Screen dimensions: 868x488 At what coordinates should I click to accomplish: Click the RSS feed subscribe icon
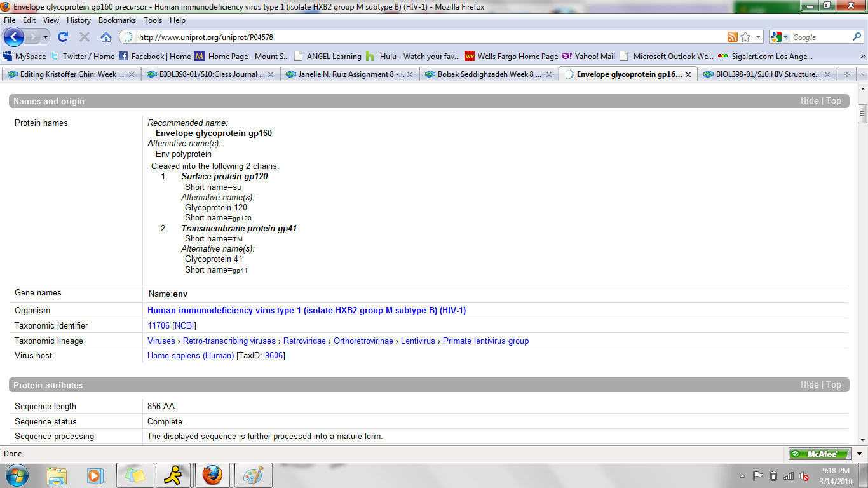(733, 37)
